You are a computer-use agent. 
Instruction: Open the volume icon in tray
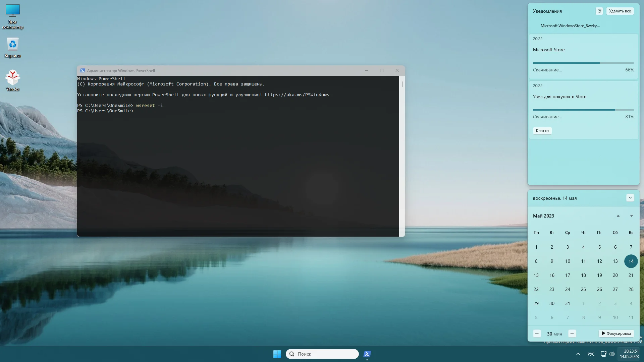612,354
